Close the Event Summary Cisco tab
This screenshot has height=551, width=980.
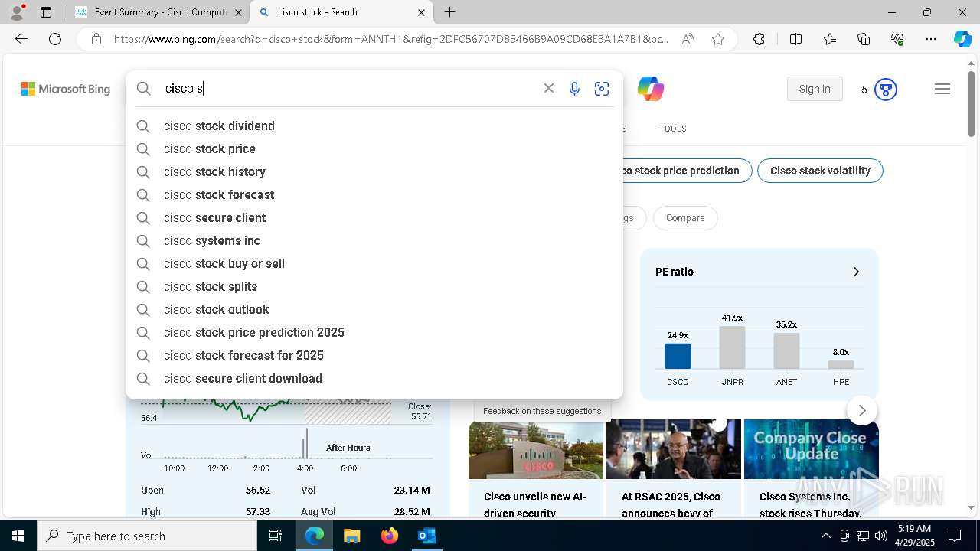pos(238,12)
